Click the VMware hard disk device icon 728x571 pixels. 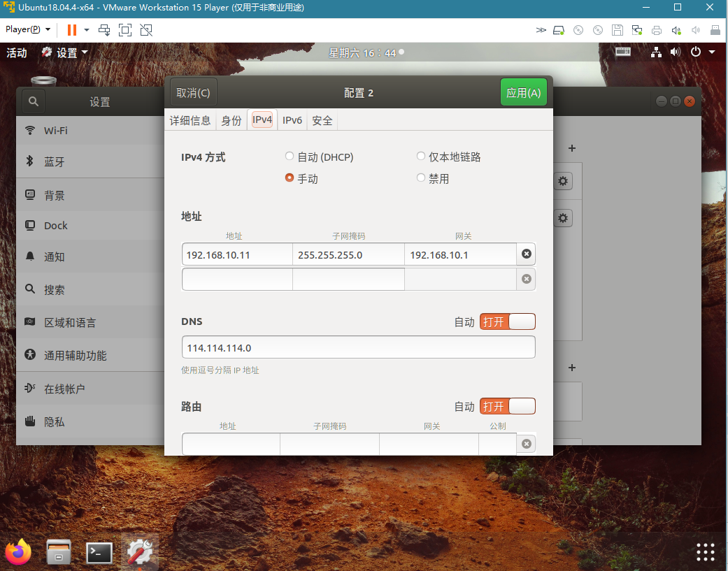pyautogui.click(x=559, y=31)
